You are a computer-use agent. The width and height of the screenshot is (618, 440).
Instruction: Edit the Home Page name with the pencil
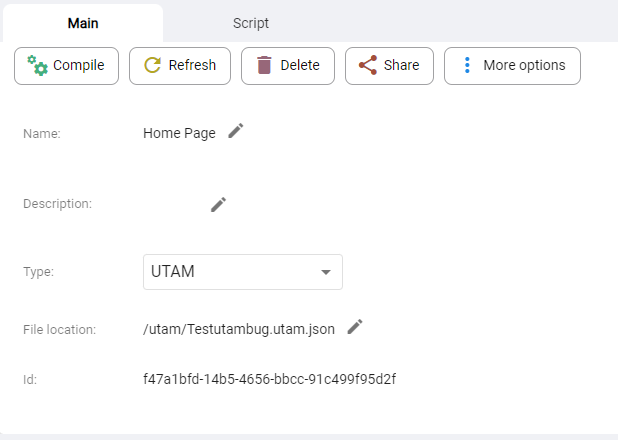coord(236,131)
